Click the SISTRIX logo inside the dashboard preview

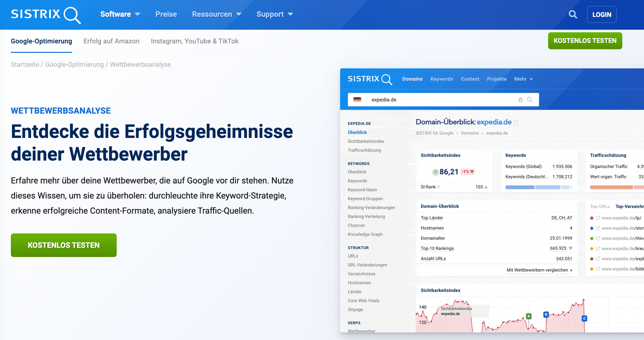click(370, 79)
